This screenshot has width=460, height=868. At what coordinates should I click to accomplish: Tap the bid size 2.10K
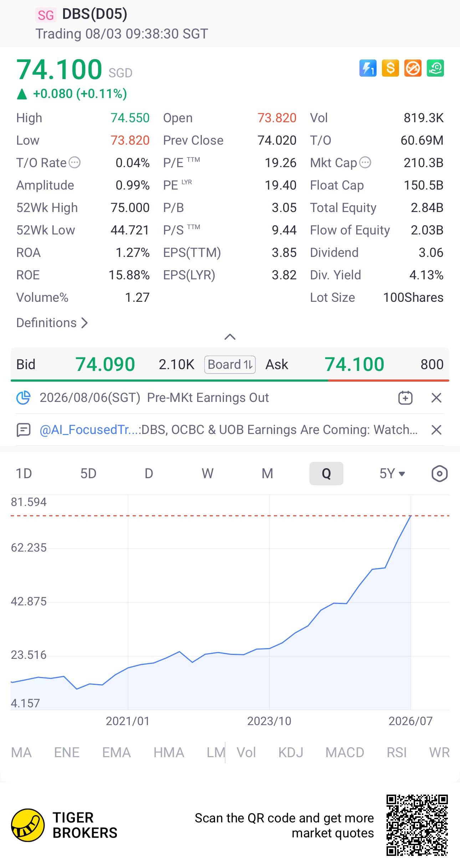[x=177, y=365]
